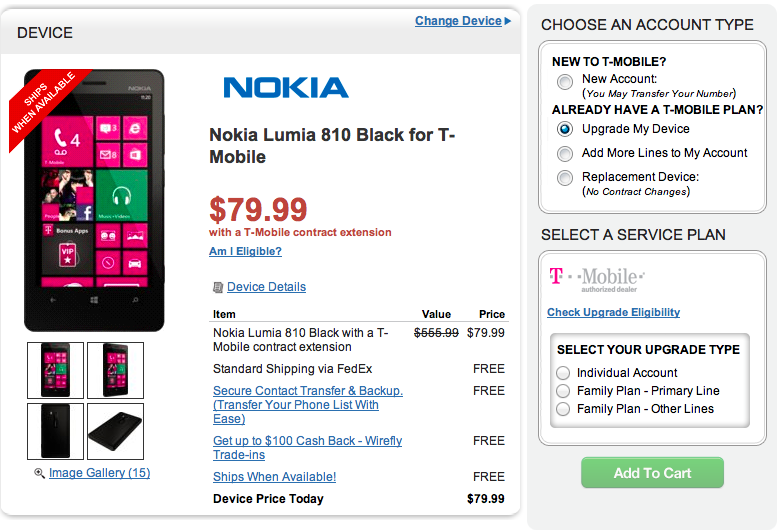View the first front-view phone thumbnail

pyautogui.click(x=56, y=370)
